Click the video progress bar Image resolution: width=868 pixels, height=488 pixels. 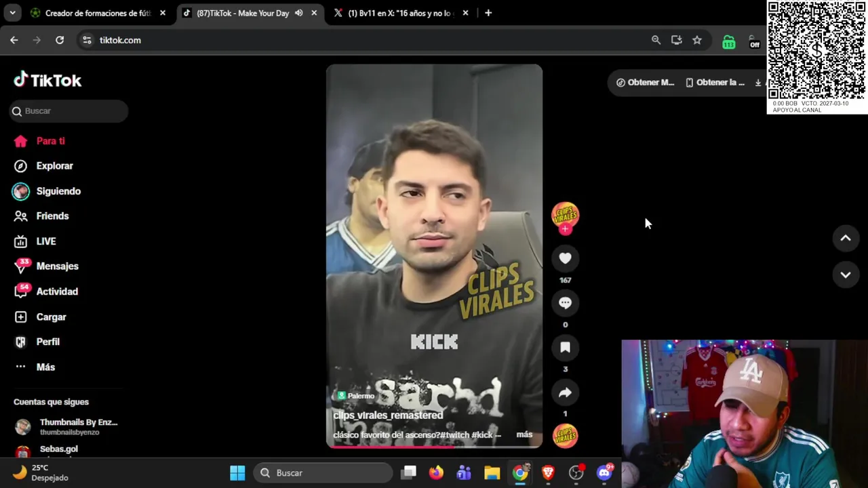coord(434,447)
